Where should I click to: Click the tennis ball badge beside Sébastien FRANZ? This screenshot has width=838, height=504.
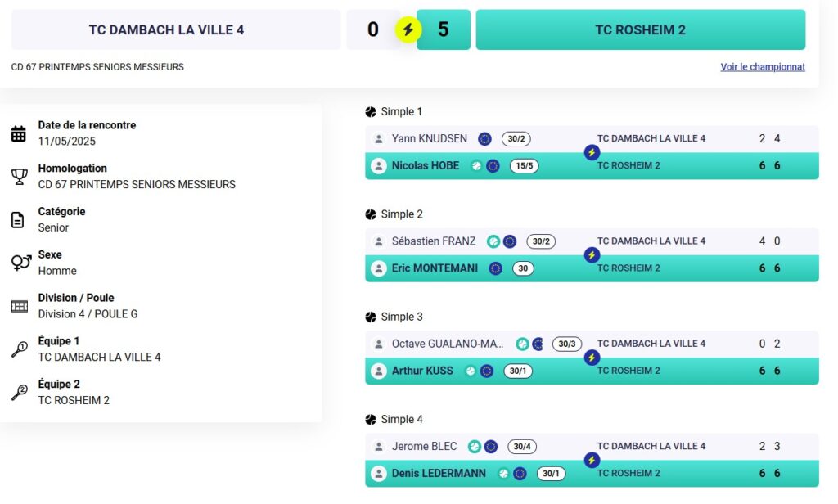(493, 241)
